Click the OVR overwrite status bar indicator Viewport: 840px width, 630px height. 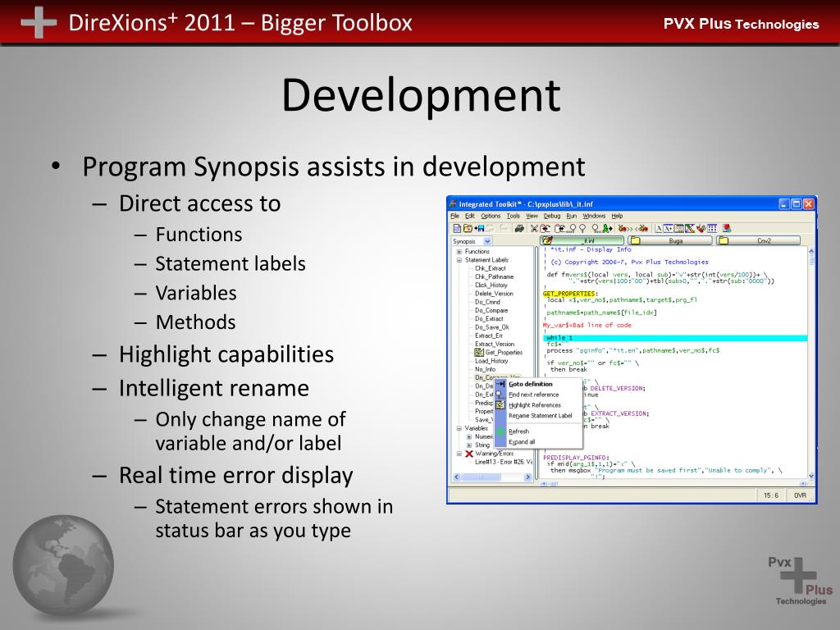tap(800, 495)
